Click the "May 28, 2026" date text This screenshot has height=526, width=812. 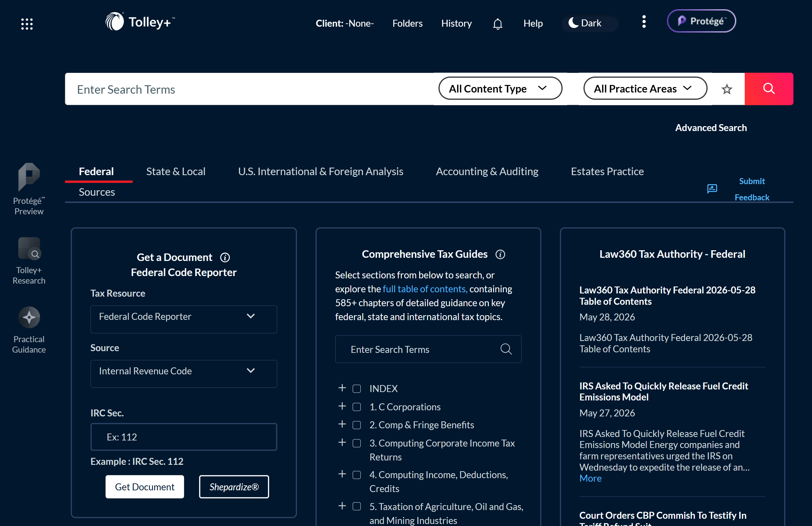tap(607, 317)
